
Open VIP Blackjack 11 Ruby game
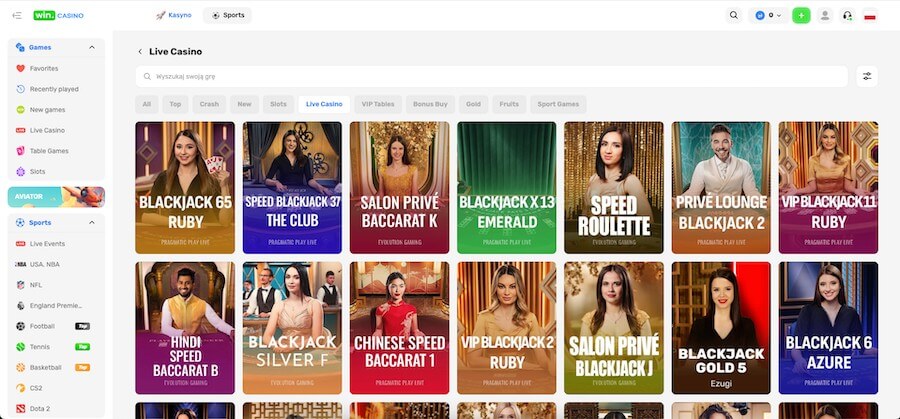pyautogui.click(x=828, y=188)
